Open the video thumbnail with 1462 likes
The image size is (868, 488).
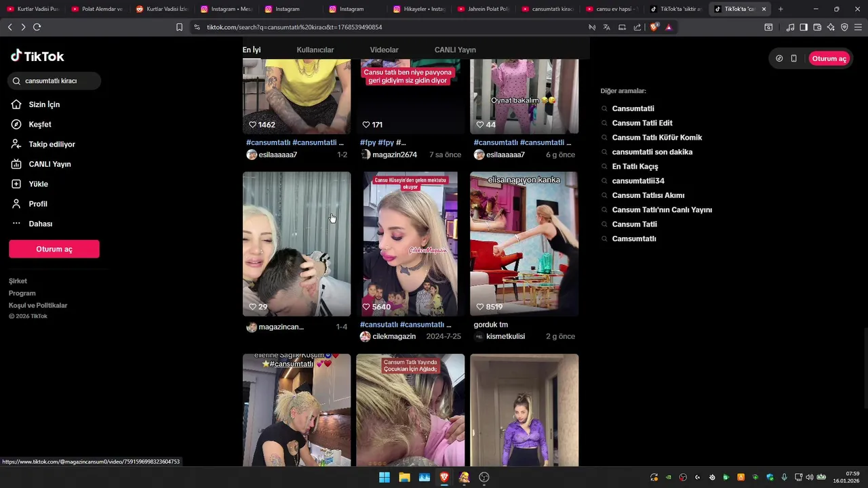[x=297, y=96]
